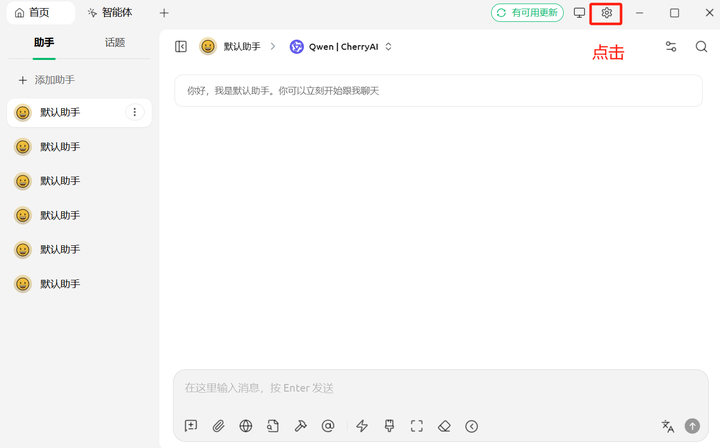Select the 助手 sidebar tab
The width and height of the screenshot is (720, 448).
44,43
